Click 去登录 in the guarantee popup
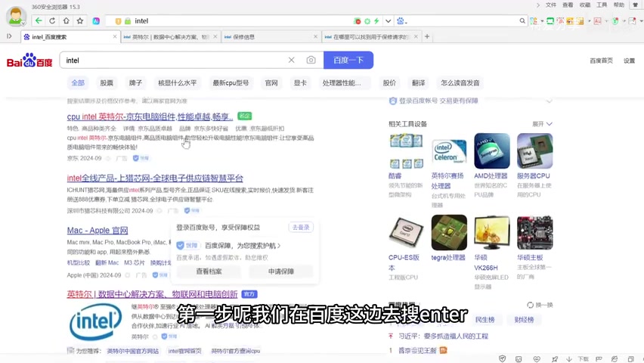The width and height of the screenshot is (644, 363). click(301, 228)
